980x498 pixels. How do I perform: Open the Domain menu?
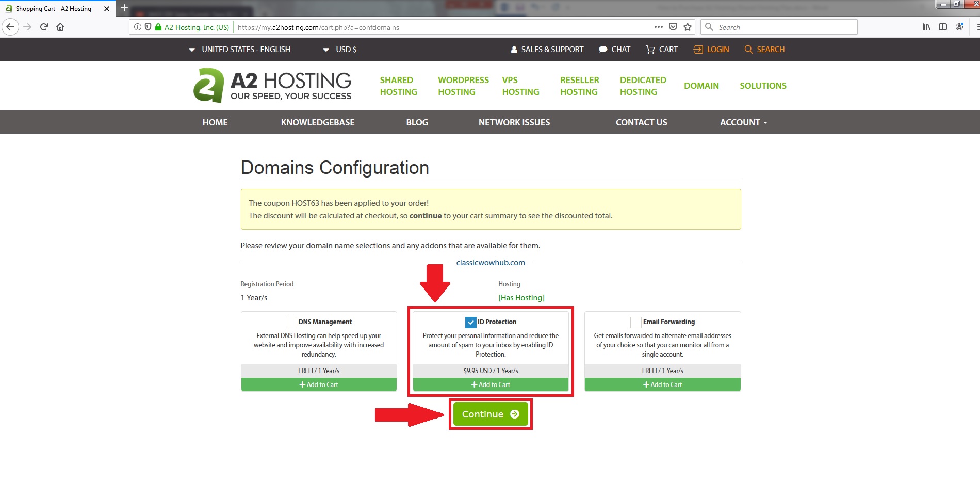[x=701, y=86]
